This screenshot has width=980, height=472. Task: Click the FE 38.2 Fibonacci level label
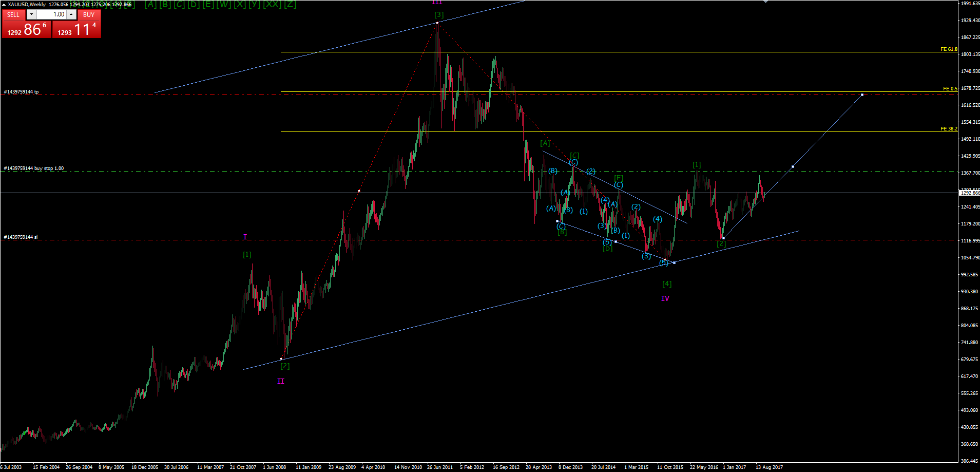tap(949, 129)
